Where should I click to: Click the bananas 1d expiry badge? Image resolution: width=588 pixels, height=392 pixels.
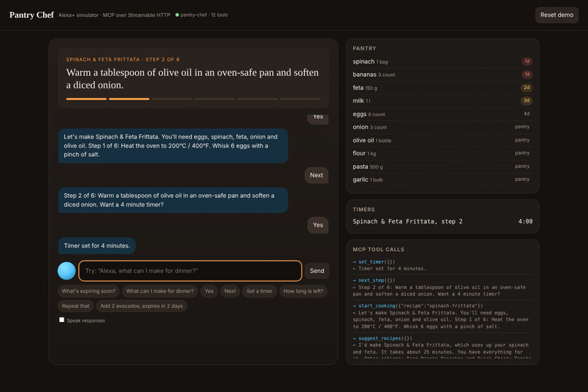pyautogui.click(x=527, y=74)
